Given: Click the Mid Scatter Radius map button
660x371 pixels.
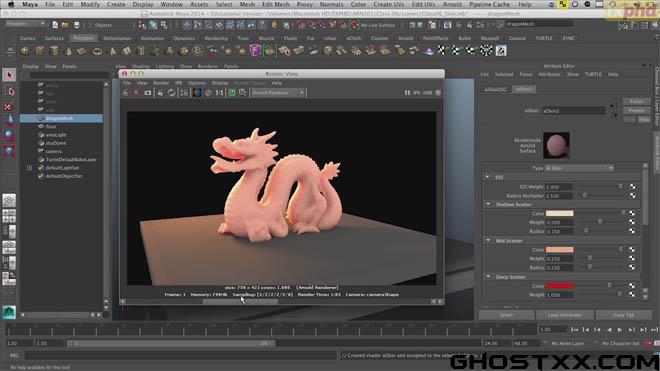Looking at the screenshot, I should point(632,267).
